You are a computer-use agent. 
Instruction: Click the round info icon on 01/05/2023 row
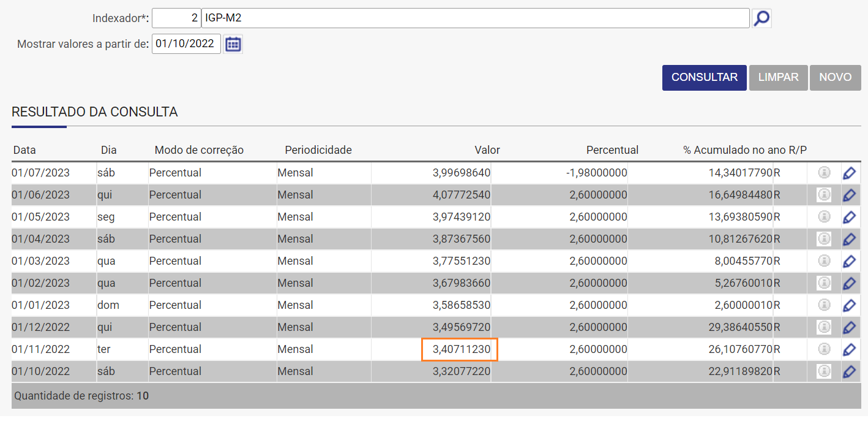(x=824, y=217)
